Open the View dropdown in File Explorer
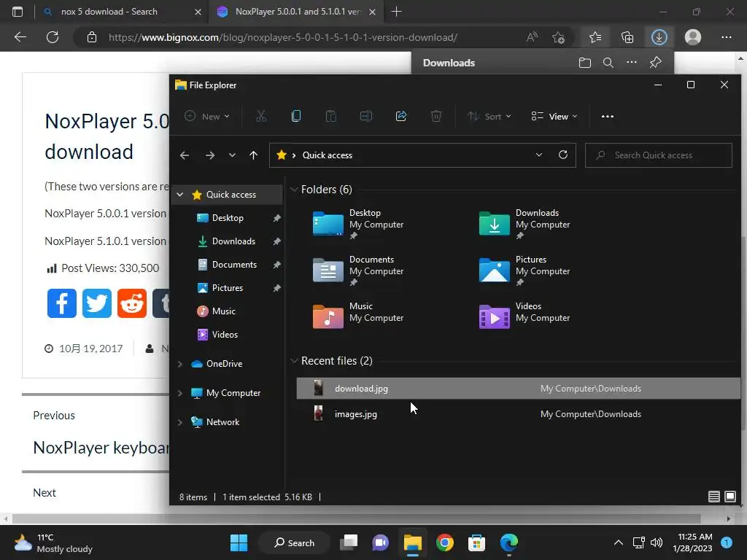This screenshot has width=747, height=560. tap(554, 116)
